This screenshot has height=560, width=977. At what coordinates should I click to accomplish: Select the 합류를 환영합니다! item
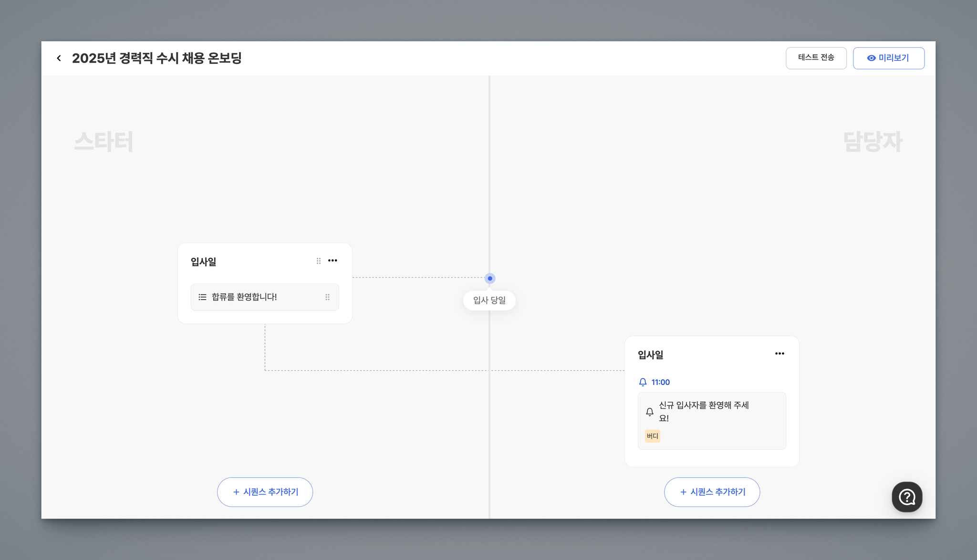click(x=265, y=297)
